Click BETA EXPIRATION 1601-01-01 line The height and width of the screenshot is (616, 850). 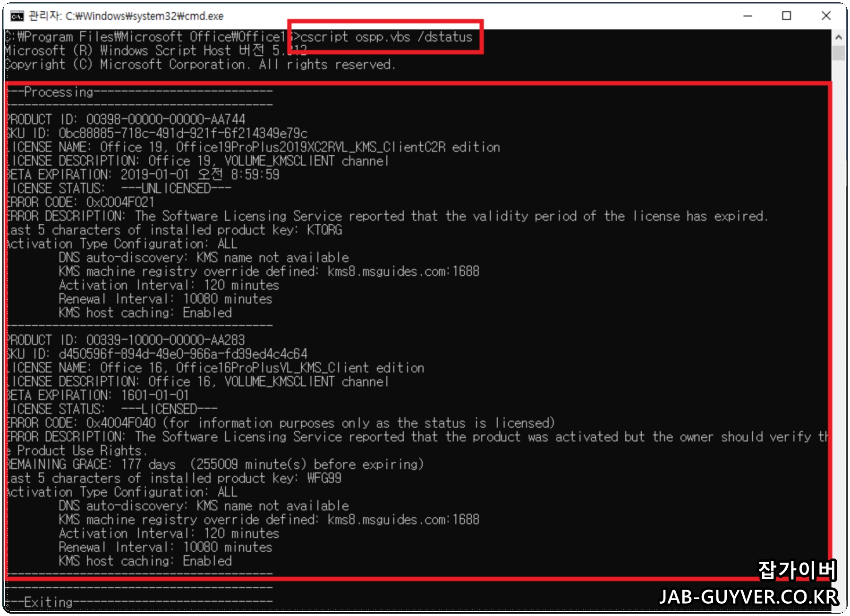97,395
